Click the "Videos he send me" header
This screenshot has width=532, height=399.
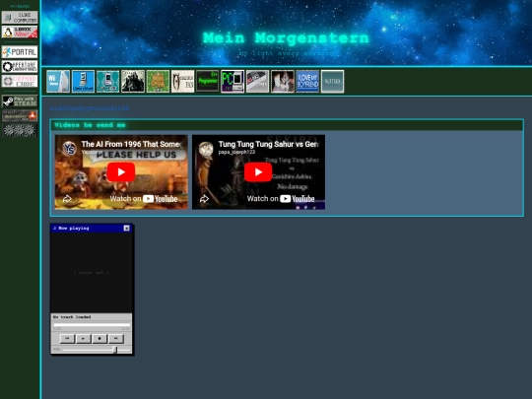coord(90,125)
